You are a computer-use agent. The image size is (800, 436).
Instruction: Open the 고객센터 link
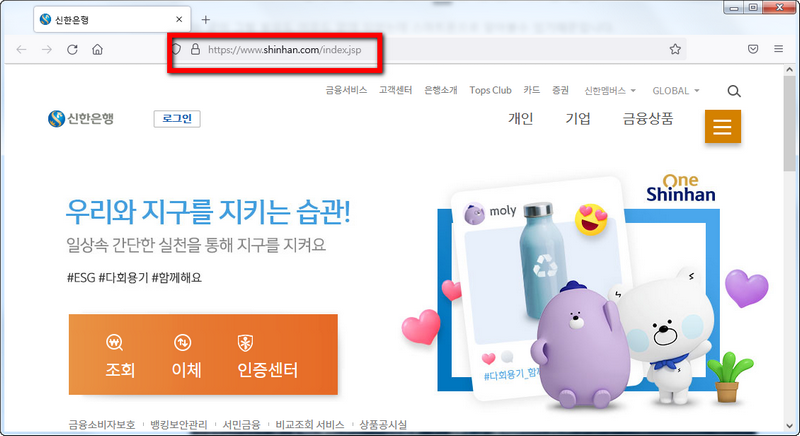[395, 90]
